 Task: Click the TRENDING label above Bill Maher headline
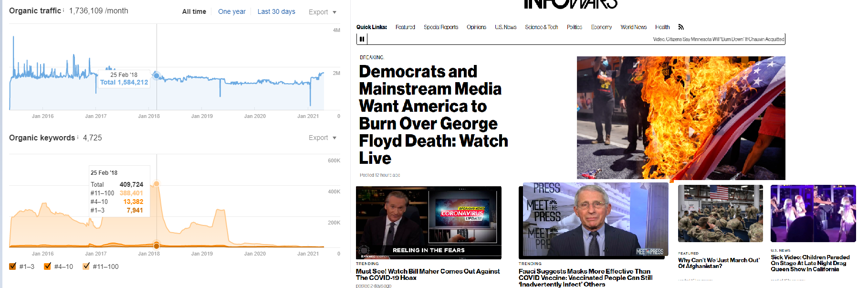tap(367, 264)
